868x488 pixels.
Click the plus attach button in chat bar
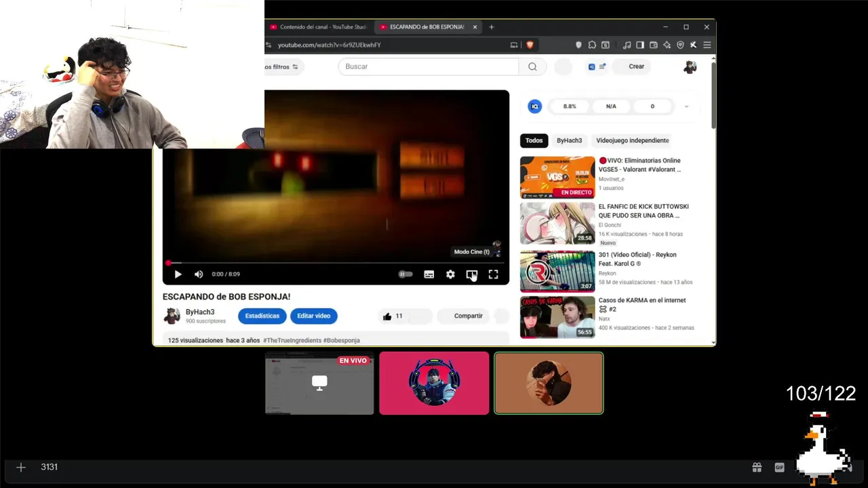pyautogui.click(x=21, y=467)
